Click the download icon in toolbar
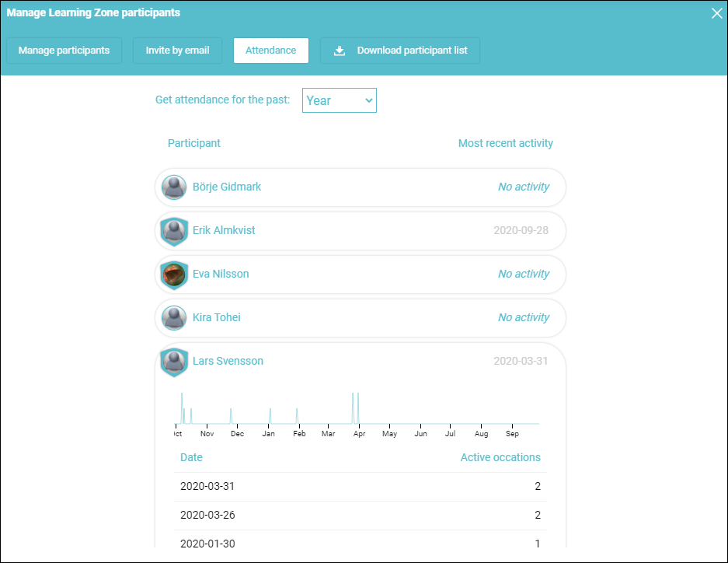 tap(340, 51)
